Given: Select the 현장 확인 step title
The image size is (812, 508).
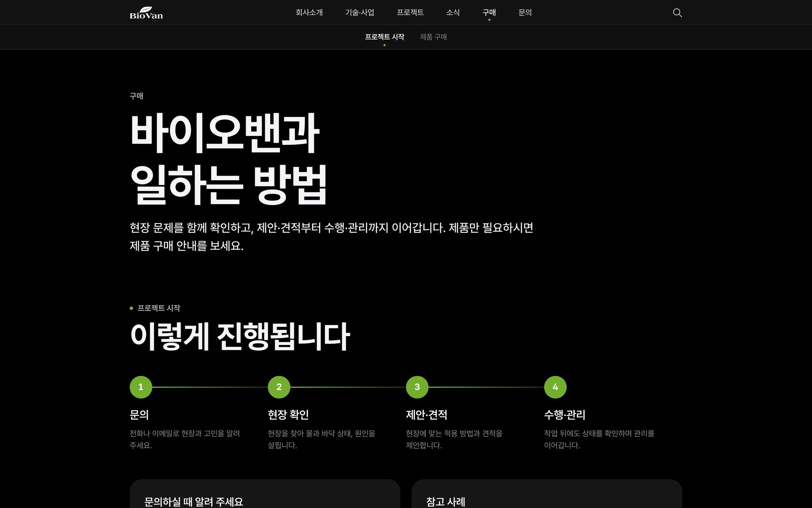Looking at the screenshot, I should (288, 414).
